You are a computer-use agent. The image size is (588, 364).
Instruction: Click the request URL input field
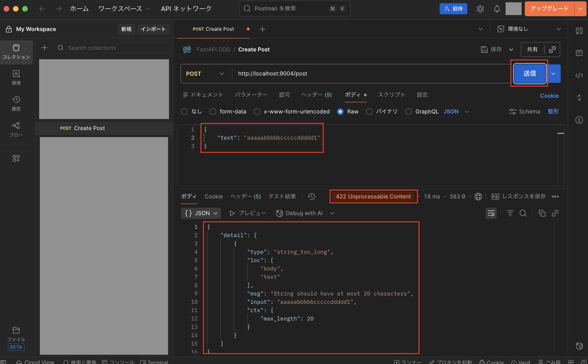[361, 74]
